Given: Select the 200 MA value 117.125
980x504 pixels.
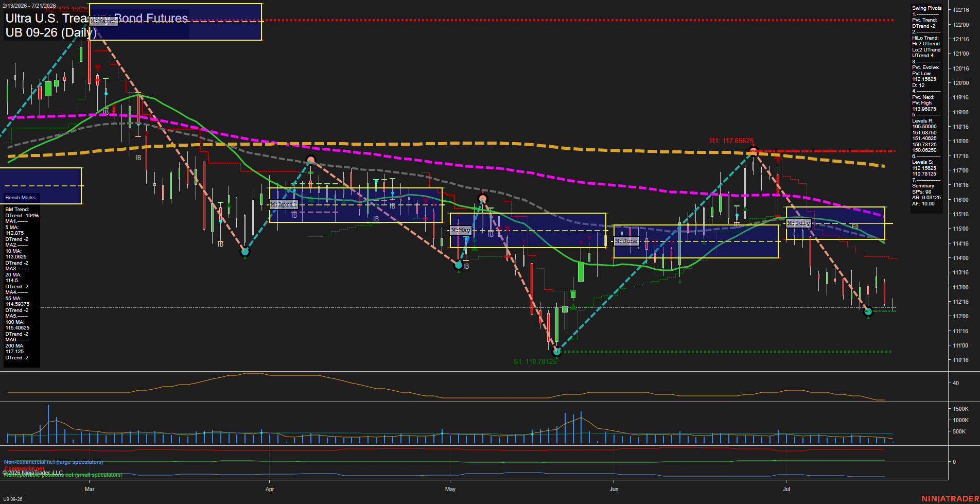Looking at the screenshot, I should [x=14, y=352].
